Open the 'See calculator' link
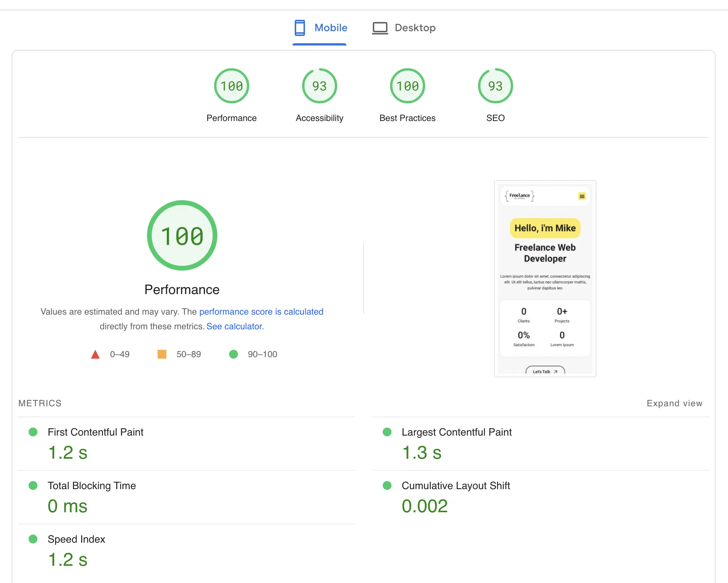 pyautogui.click(x=235, y=326)
